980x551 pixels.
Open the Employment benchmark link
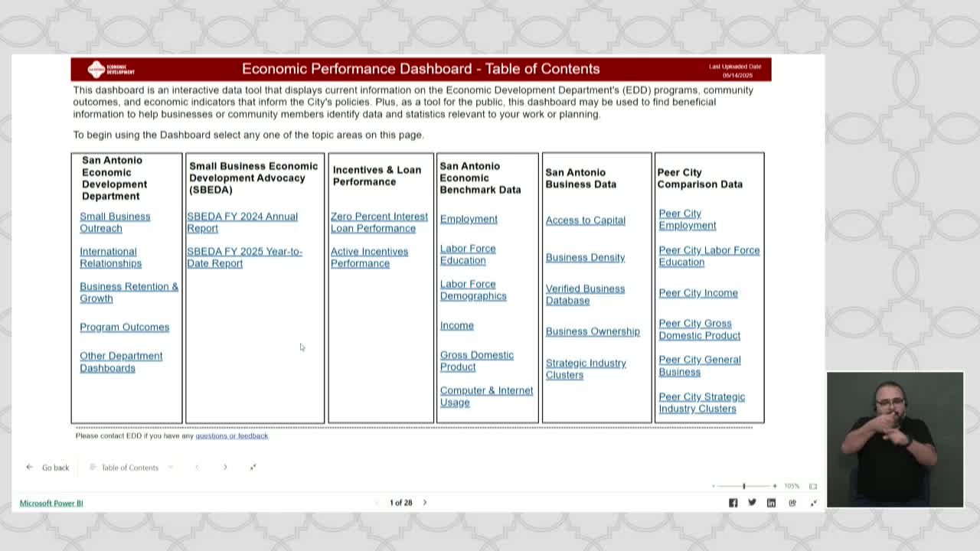pyautogui.click(x=469, y=219)
